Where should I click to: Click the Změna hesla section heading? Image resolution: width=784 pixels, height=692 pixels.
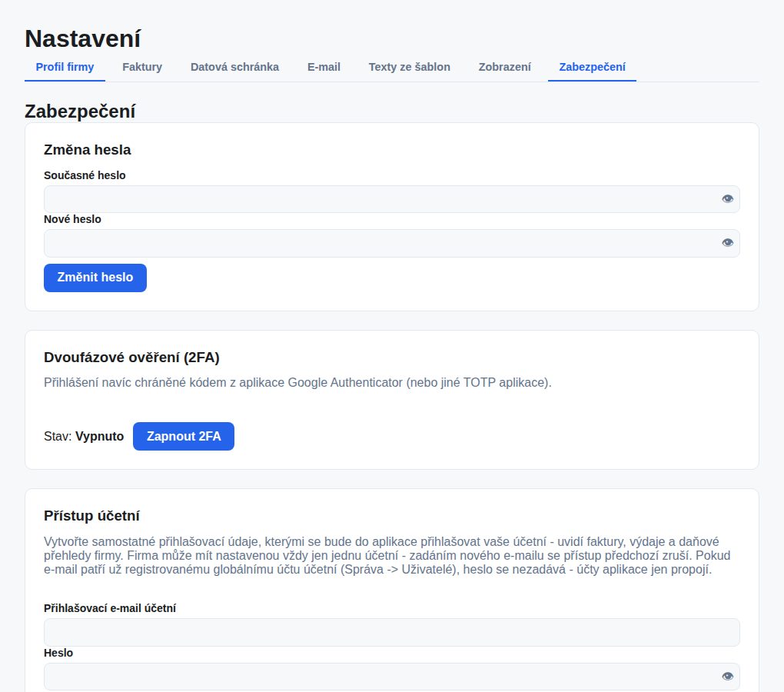[88, 150]
